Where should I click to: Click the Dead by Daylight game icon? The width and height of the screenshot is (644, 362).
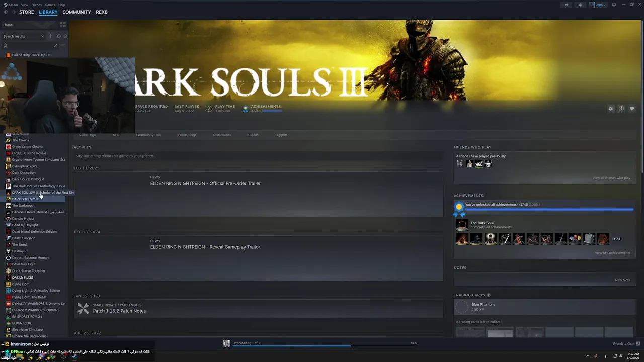tap(8, 225)
